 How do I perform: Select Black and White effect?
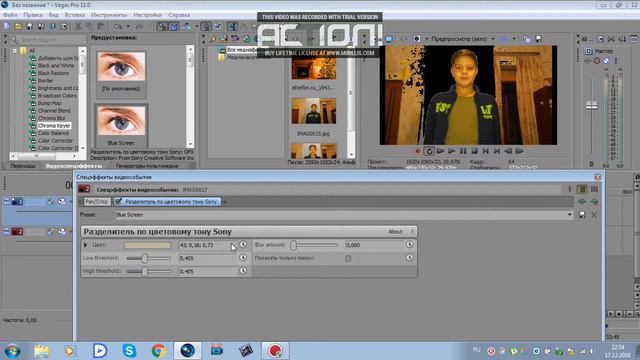pyautogui.click(x=56, y=66)
